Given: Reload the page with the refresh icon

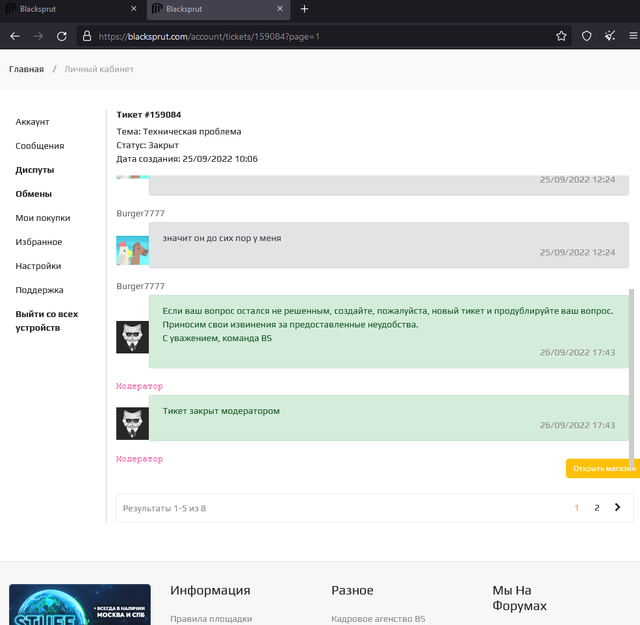Looking at the screenshot, I should click(x=62, y=36).
